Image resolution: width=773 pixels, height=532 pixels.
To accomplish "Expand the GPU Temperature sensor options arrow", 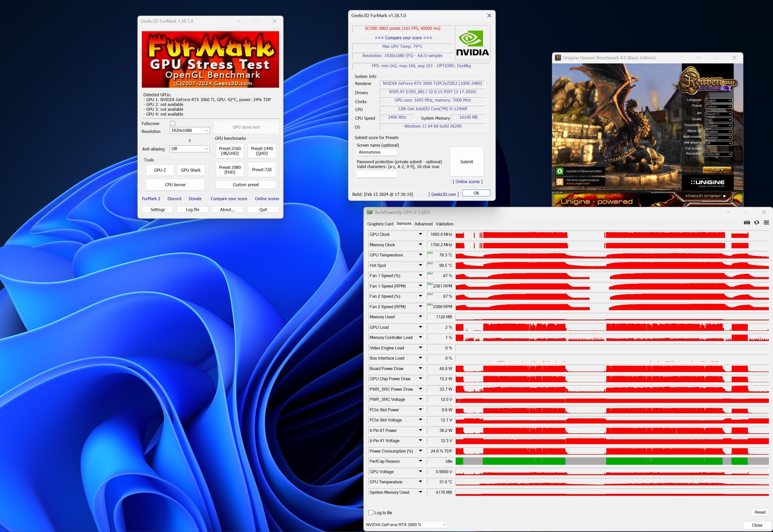I will pyautogui.click(x=420, y=255).
